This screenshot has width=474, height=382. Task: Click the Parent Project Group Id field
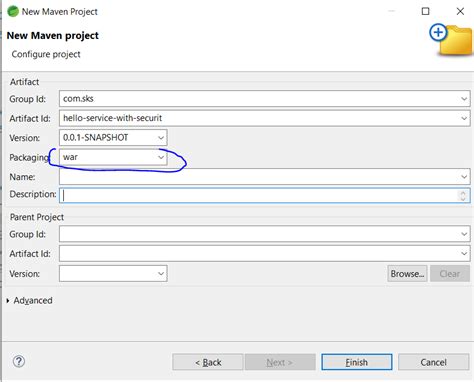pyautogui.click(x=265, y=234)
